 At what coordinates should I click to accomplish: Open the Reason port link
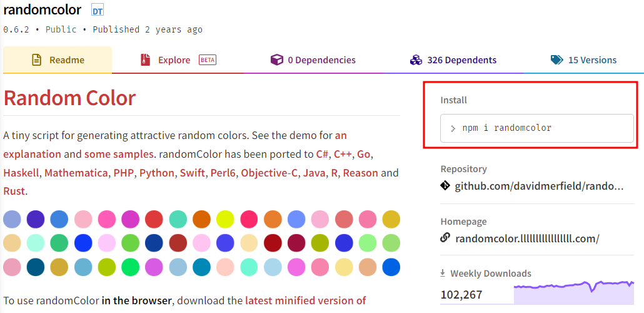[x=361, y=173]
